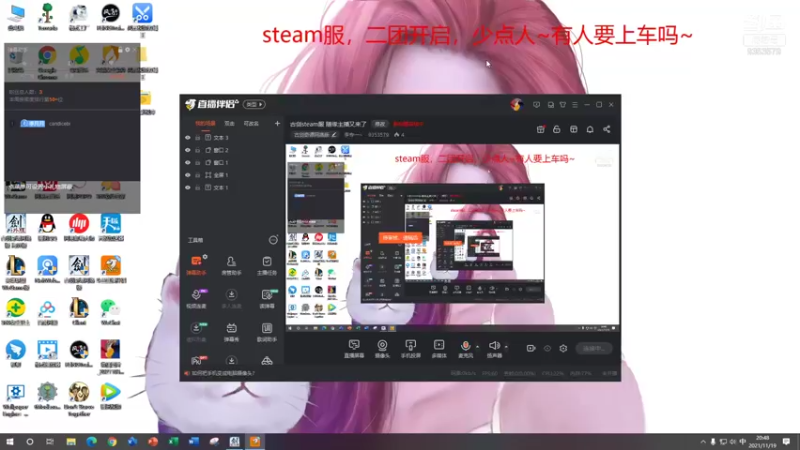The height and width of the screenshot is (450, 800).
Task: Open the WeChat desktop shortcut
Action: tap(110, 312)
